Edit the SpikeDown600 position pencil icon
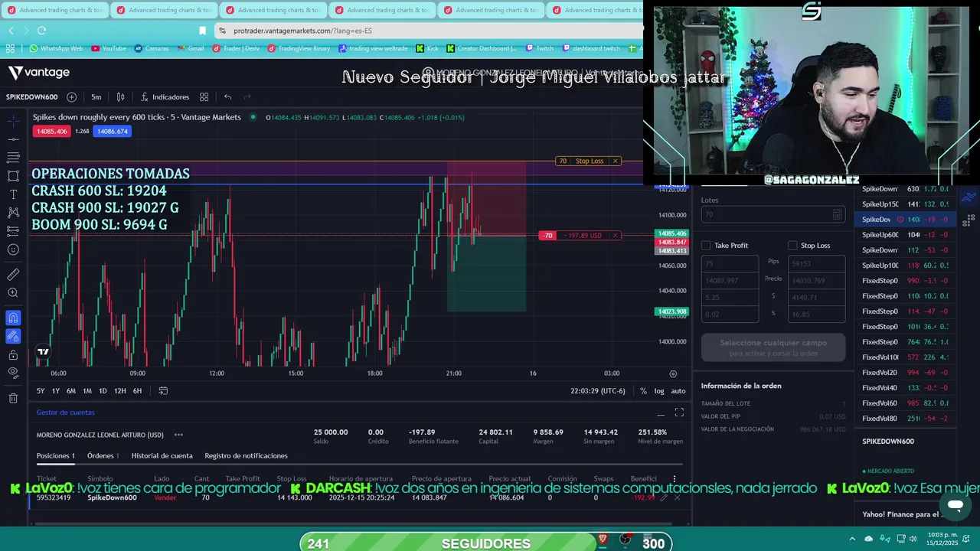Image resolution: width=980 pixels, height=551 pixels. (x=664, y=498)
